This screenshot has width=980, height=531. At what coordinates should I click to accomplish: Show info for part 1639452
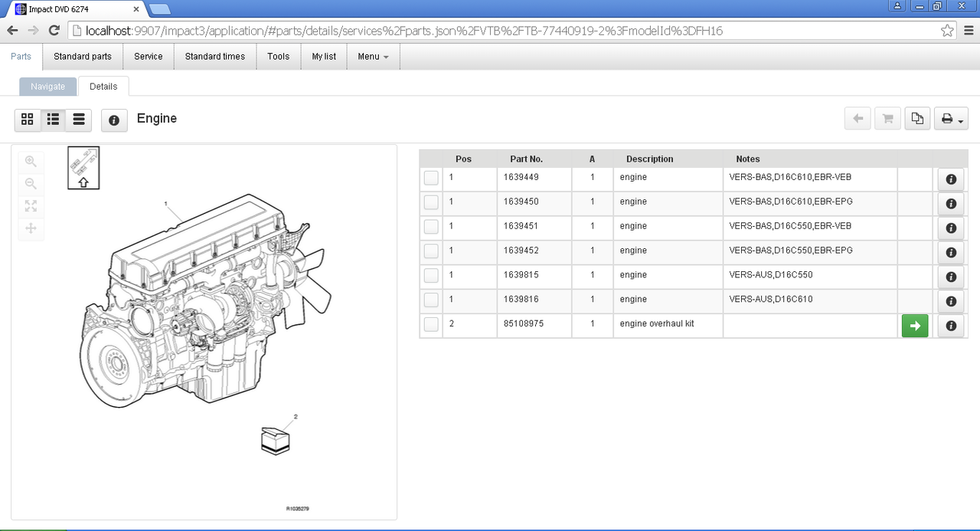point(951,253)
